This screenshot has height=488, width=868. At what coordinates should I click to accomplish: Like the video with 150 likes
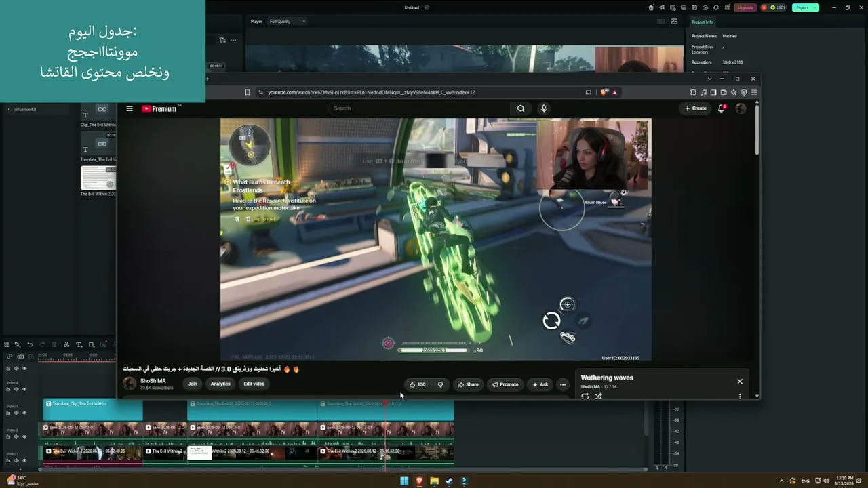pyautogui.click(x=418, y=384)
